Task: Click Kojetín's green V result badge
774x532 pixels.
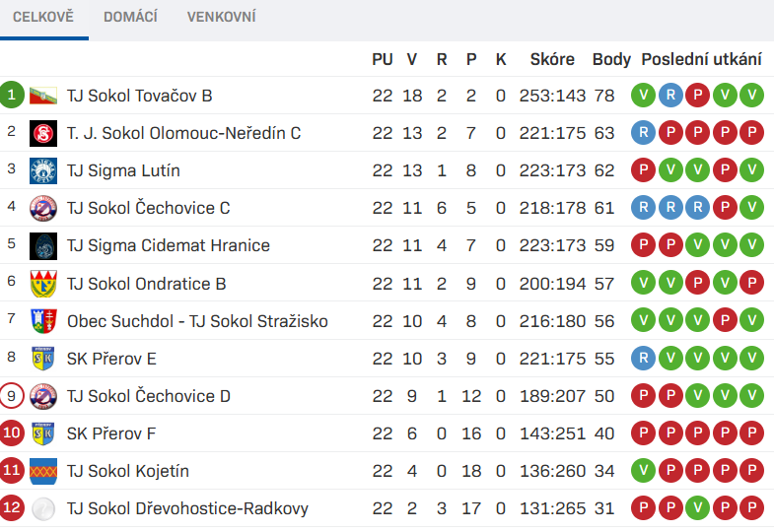Action: 643,470
